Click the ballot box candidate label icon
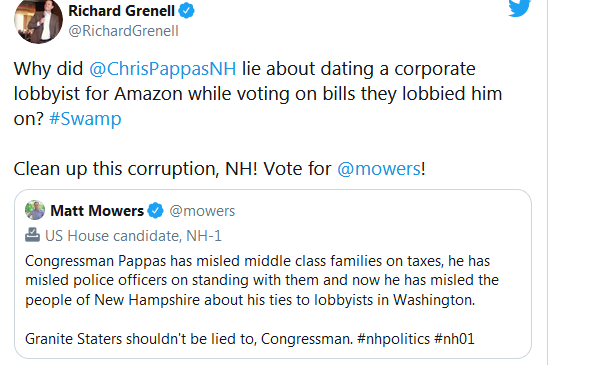The width and height of the screenshot is (604, 365). 32,235
